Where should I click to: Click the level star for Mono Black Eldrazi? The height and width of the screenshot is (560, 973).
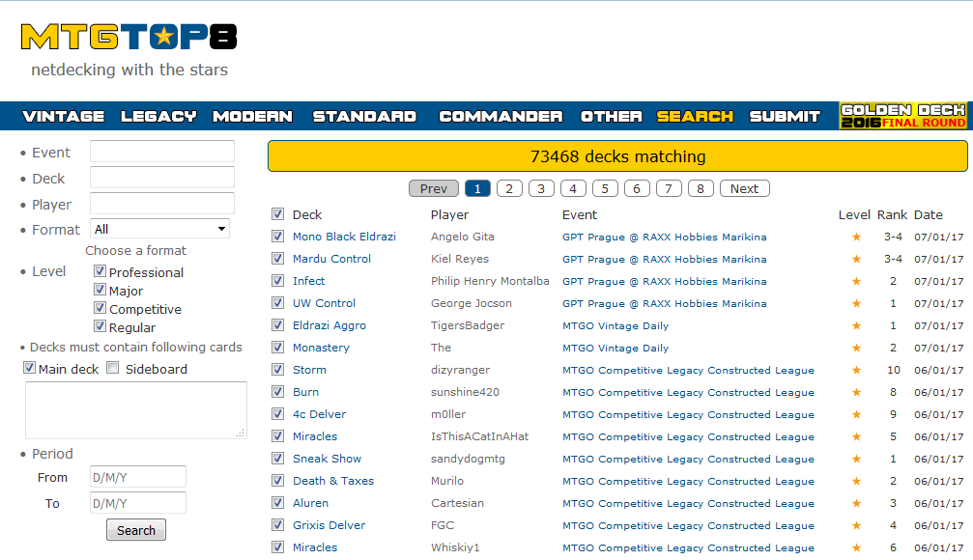(856, 237)
